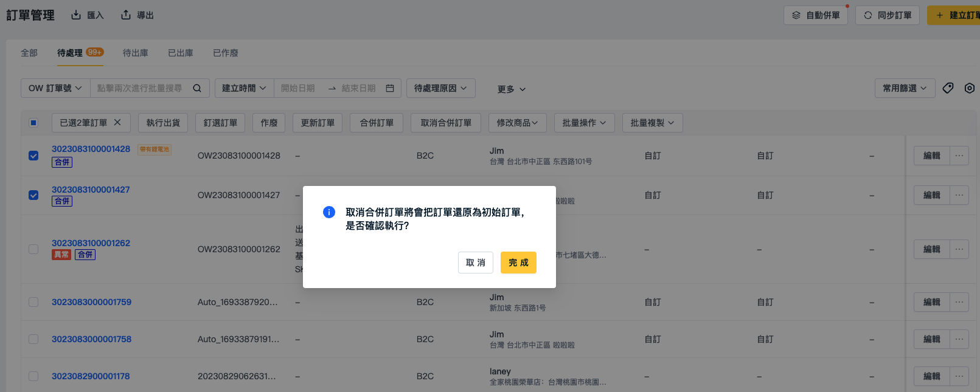Click 完成 to confirm dialog

pyautogui.click(x=518, y=263)
